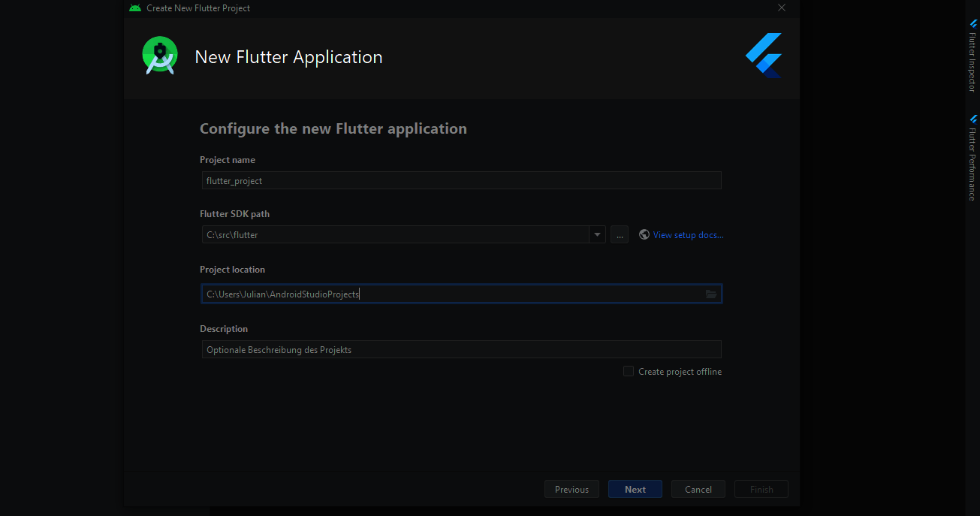Viewport: 980px width, 516px height.
Task: Click the folder browse icon in Project location
Action: 711,294
